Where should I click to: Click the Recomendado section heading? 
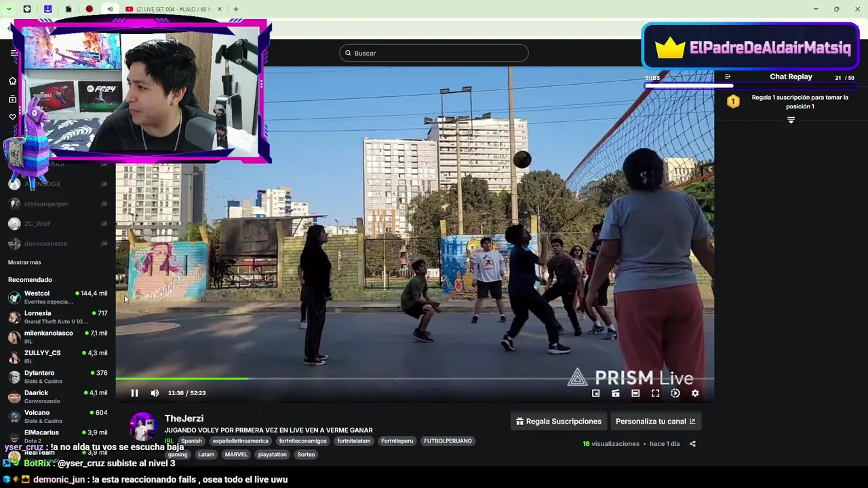point(30,279)
